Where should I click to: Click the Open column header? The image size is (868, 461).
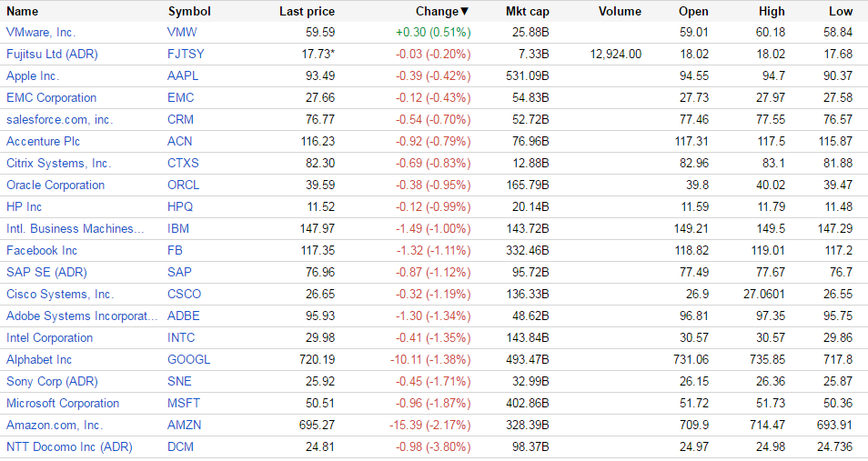[693, 12]
